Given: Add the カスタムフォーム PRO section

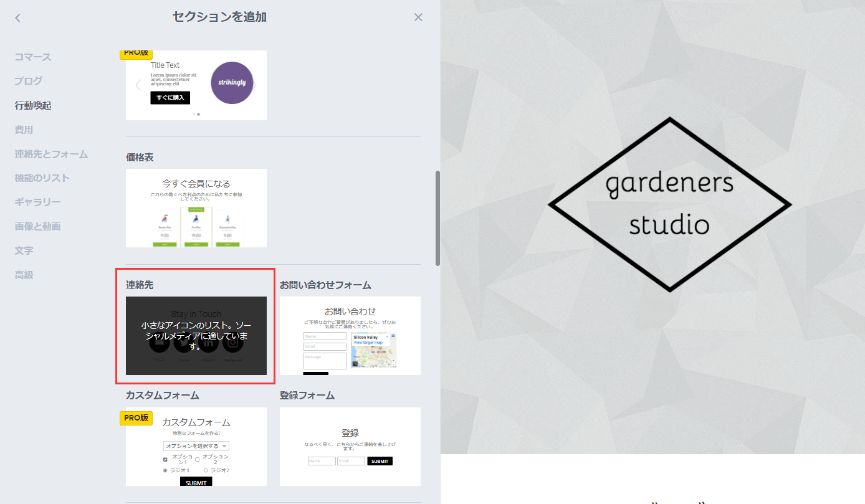Looking at the screenshot, I should pos(196,447).
